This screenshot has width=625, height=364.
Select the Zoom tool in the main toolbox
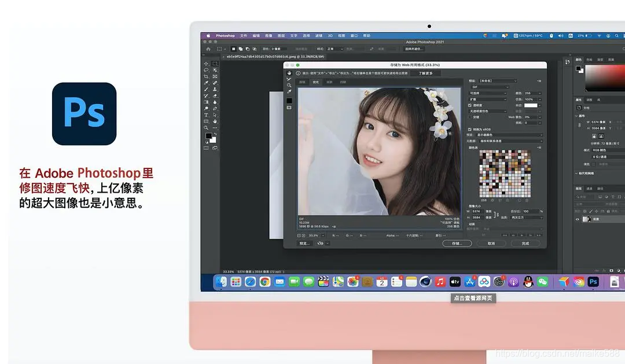click(206, 127)
